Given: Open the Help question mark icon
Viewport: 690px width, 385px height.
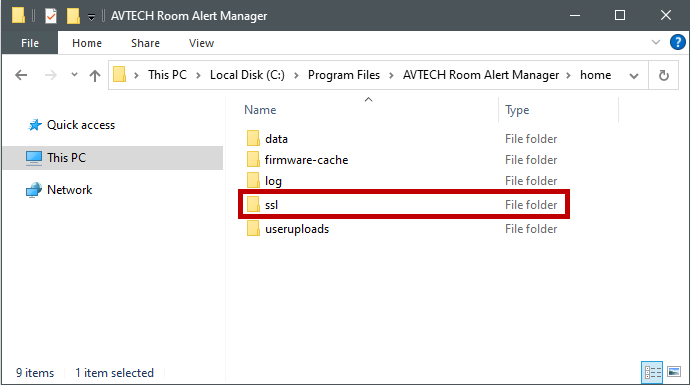Looking at the screenshot, I should [x=677, y=42].
